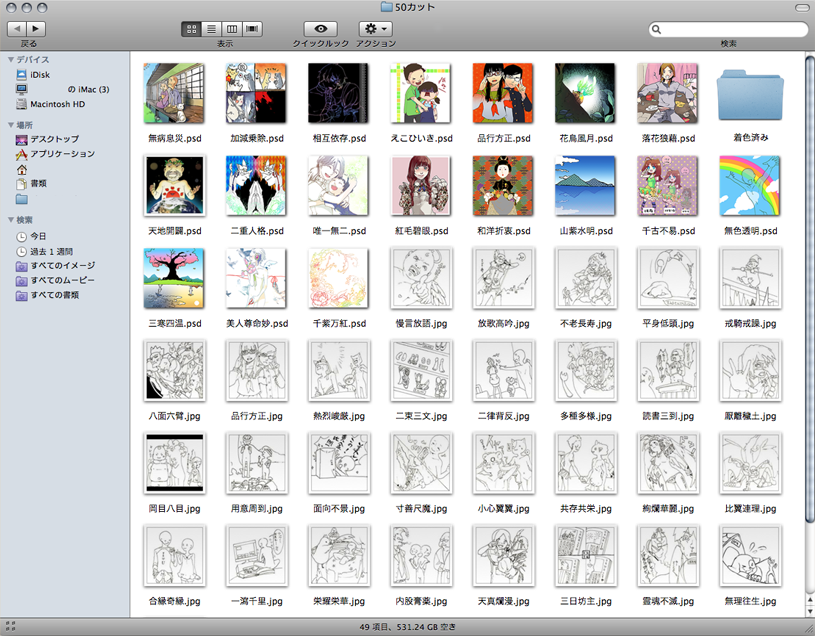Select the 不老長寿.jpg thumbnail
Viewport: 815px width, 636px height.
click(585, 278)
